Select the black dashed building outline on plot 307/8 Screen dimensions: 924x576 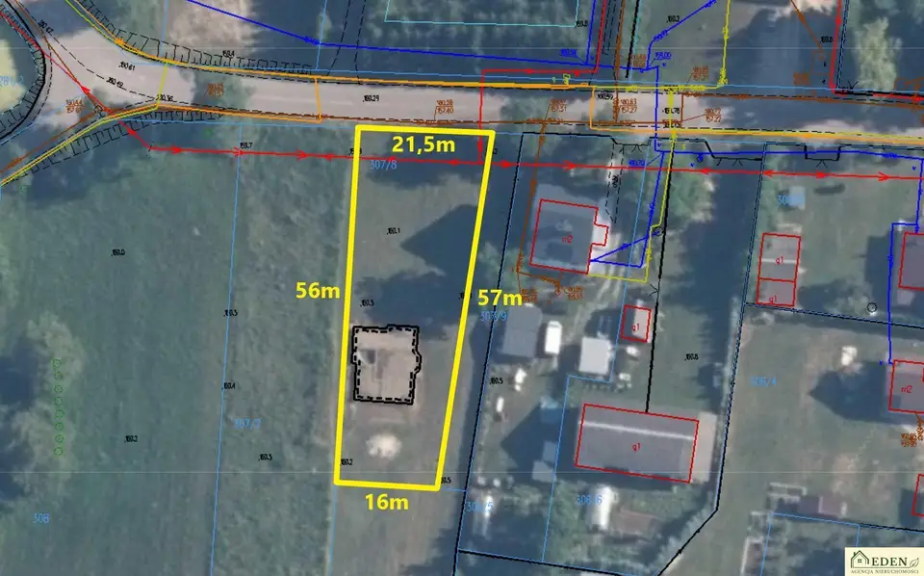click(x=386, y=364)
